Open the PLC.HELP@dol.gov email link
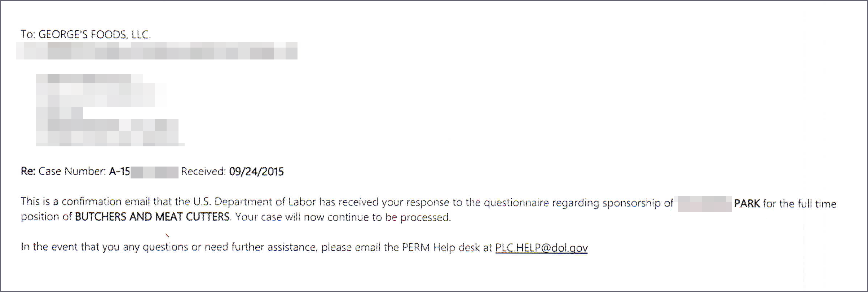 click(x=541, y=248)
